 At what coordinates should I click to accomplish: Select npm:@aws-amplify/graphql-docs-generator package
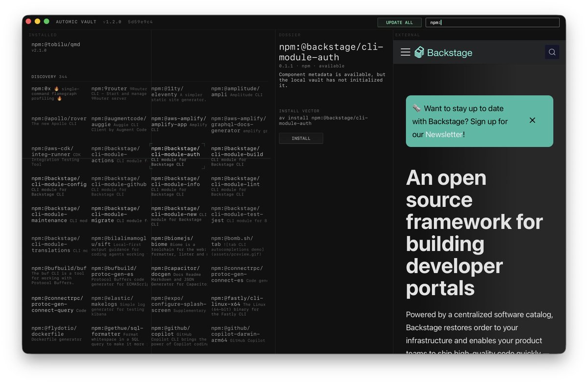[239, 124]
